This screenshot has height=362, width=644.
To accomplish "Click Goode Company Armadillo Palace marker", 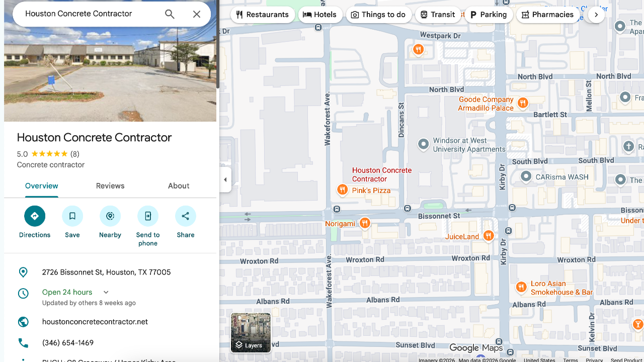I will pyautogui.click(x=523, y=103).
